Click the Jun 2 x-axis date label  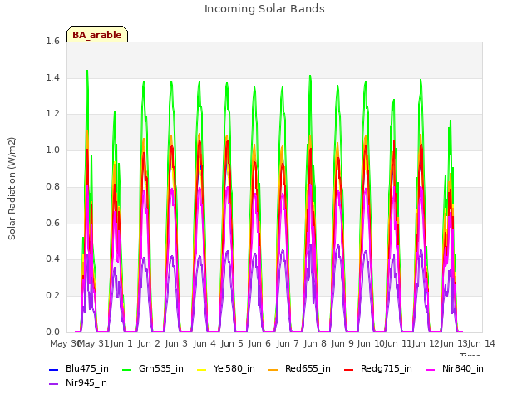click(149, 343)
